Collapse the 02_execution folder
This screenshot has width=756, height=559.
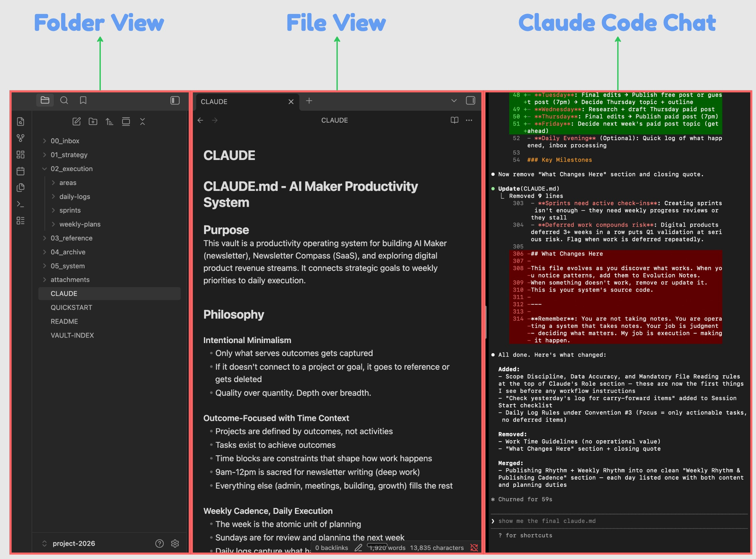tap(44, 168)
